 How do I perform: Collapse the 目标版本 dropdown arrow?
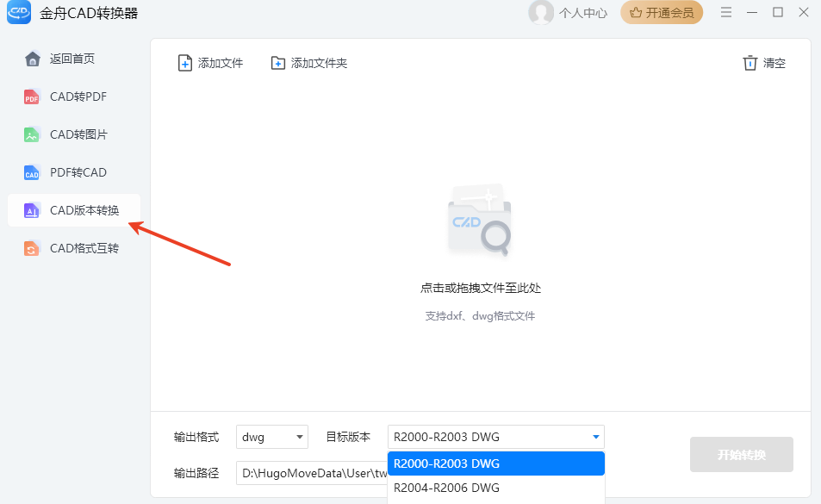pos(596,437)
